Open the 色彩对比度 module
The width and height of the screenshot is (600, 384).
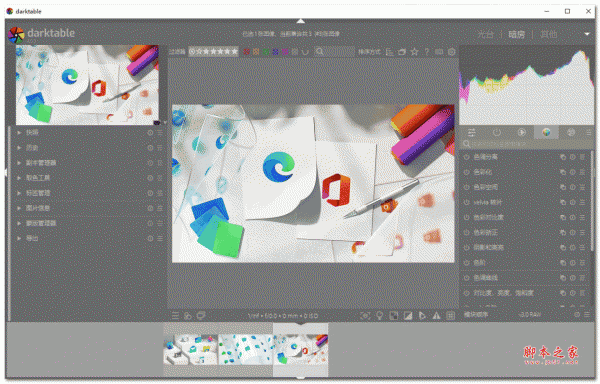(x=488, y=217)
